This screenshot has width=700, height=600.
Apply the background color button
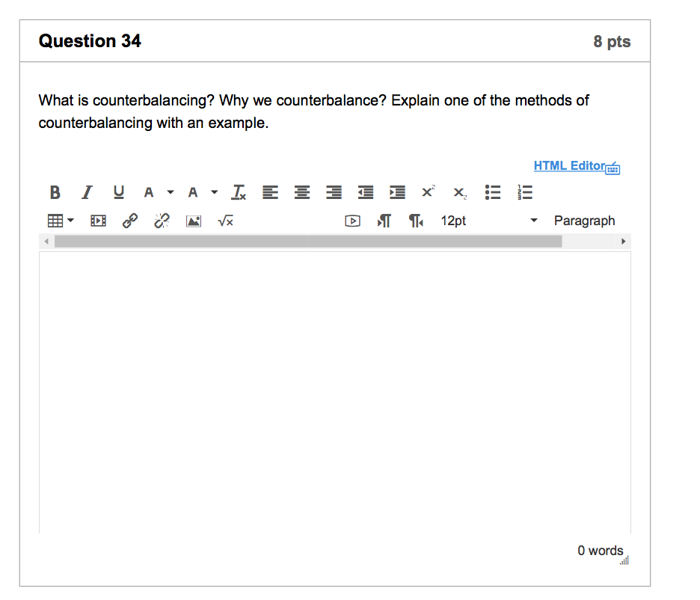tap(193, 192)
